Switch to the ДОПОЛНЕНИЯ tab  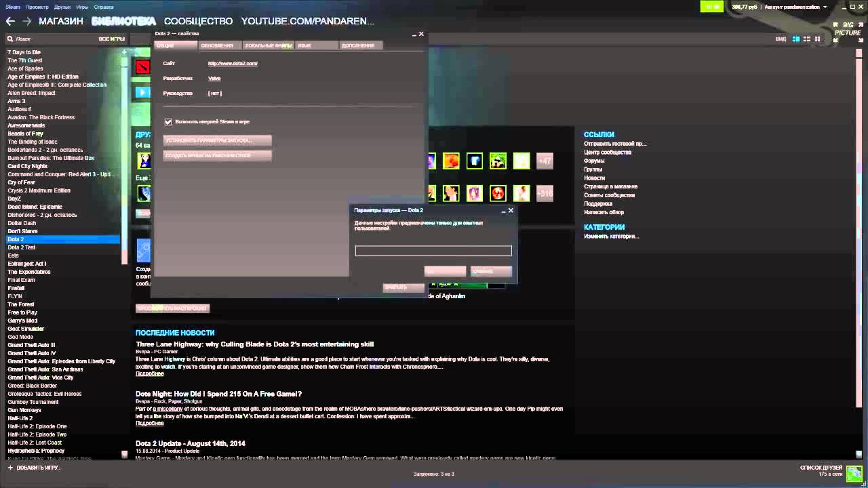coord(361,45)
